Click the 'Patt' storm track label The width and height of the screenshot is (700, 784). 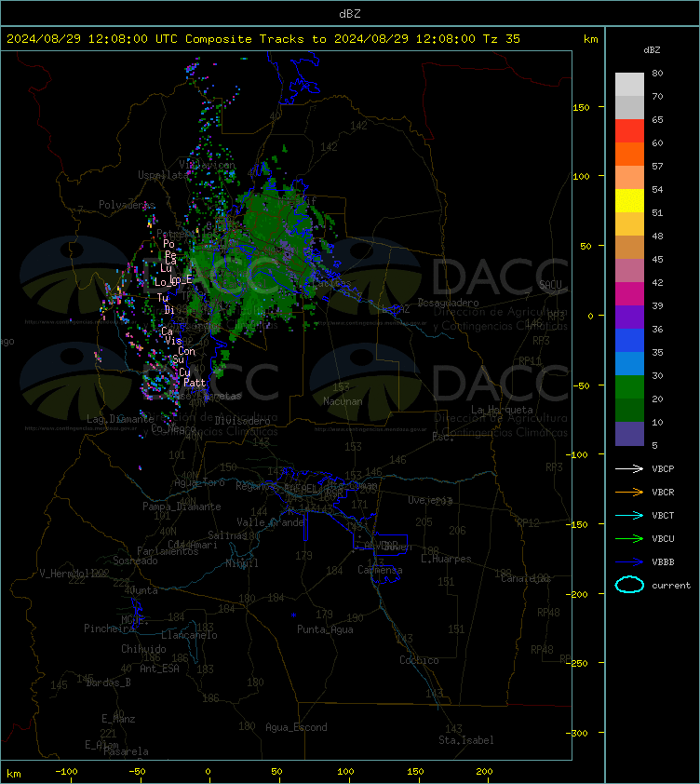[195, 383]
